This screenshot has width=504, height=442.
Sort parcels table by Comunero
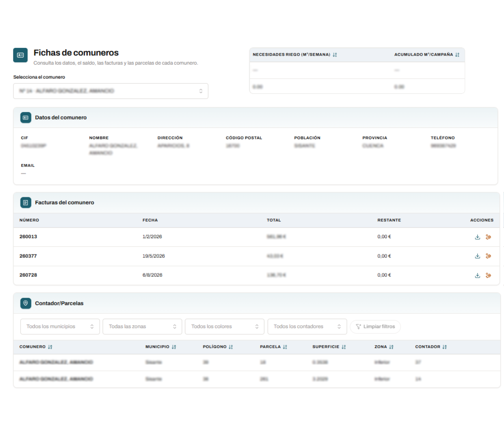[50, 347]
